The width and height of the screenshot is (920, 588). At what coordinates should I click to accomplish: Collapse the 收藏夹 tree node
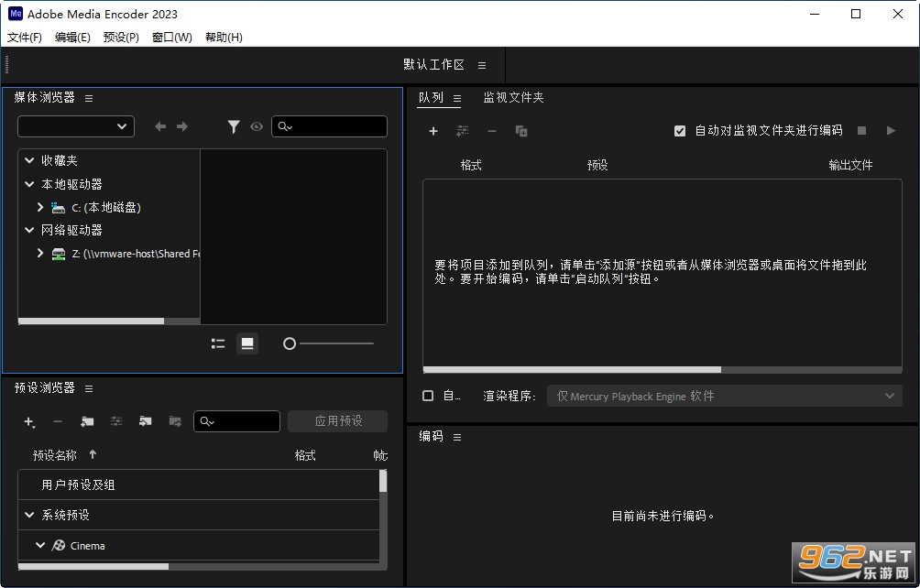point(29,160)
